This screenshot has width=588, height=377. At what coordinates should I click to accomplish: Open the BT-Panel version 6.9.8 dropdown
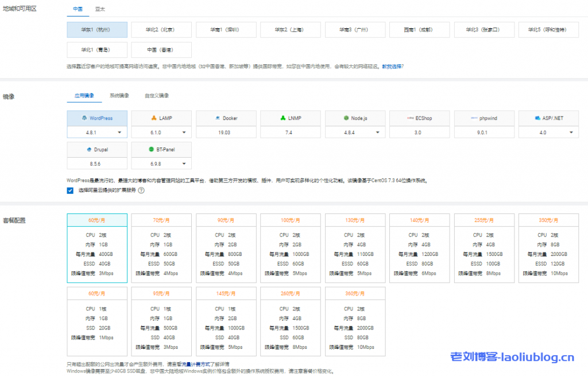click(x=161, y=164)
